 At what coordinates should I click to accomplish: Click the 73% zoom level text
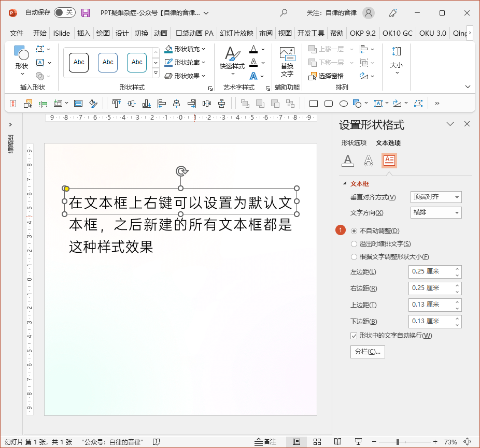pos(450,442)
